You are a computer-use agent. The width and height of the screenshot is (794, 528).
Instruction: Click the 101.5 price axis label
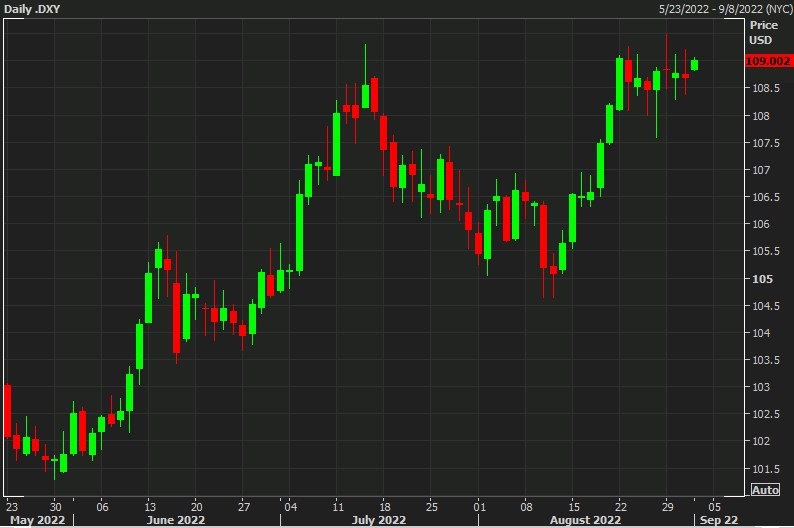(x=765, y=469)
